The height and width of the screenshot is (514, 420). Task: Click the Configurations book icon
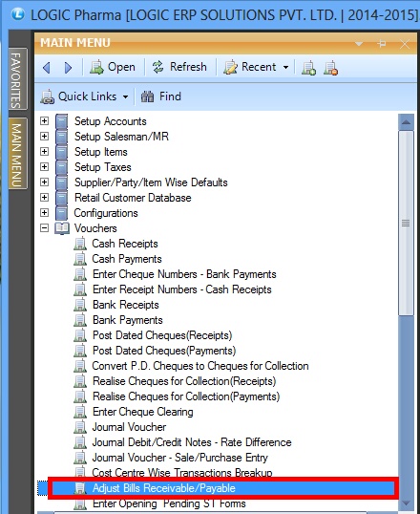click(62, 213)
